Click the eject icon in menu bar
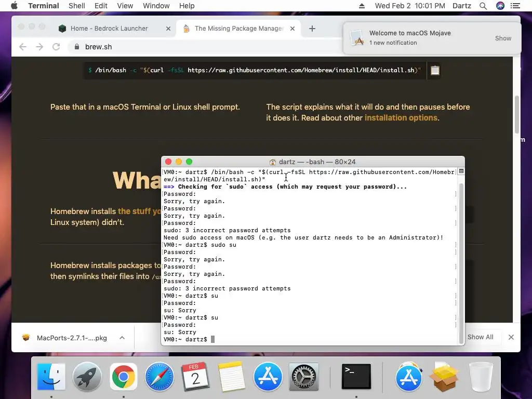Viewport: 532px width, 399px height. 362,6
